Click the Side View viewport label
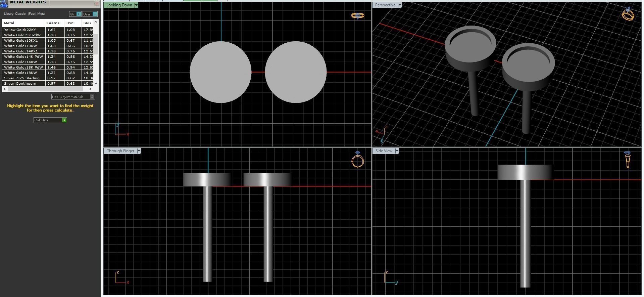 click(x=384, y=151)
